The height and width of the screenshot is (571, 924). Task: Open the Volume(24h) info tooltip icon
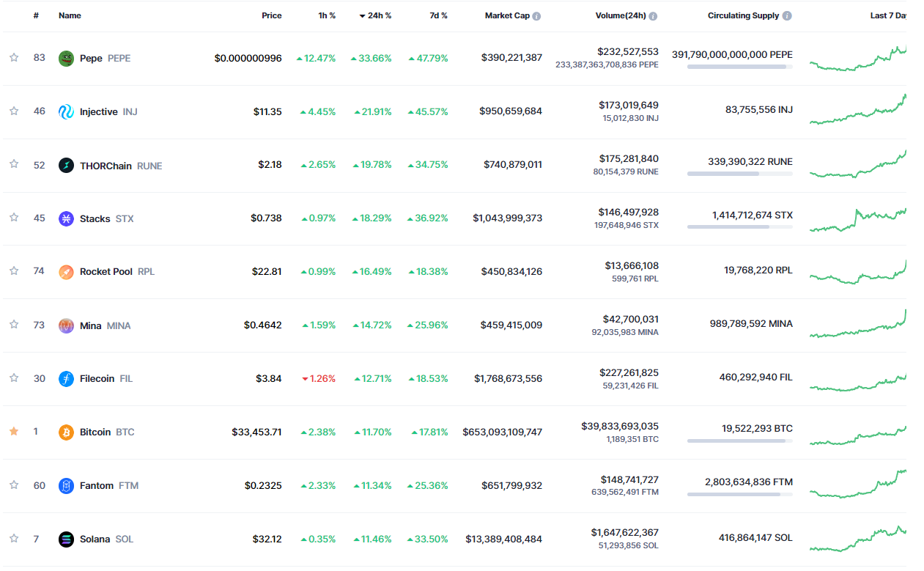point(653,16)
